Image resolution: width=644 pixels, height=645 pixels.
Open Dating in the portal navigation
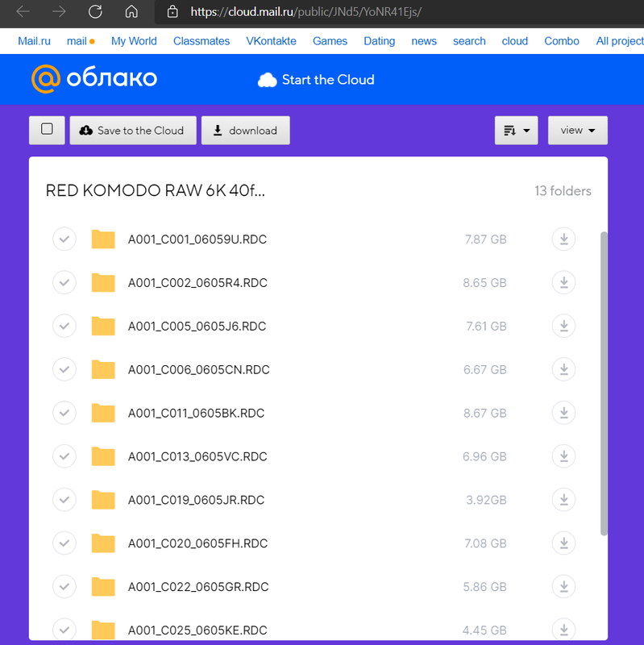pos(379,41)
